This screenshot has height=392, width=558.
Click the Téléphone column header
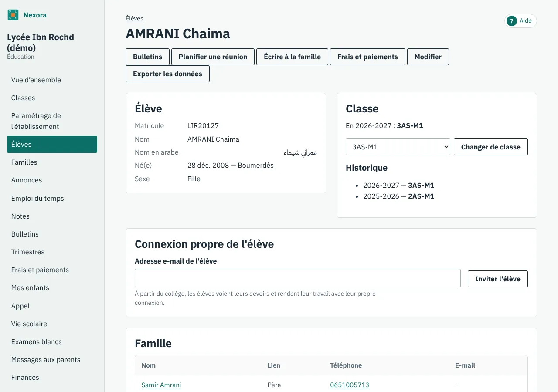coord(346,365)
